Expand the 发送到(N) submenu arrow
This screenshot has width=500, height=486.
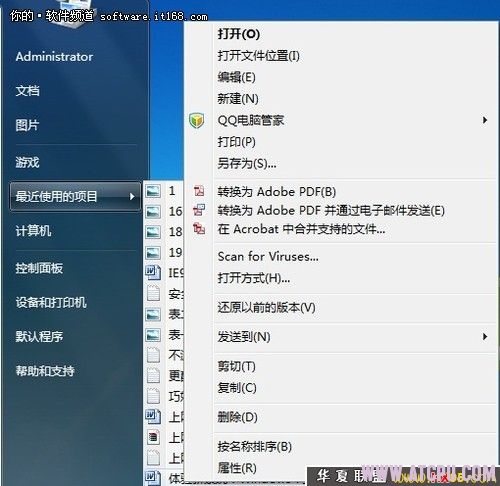coord(485,337)
